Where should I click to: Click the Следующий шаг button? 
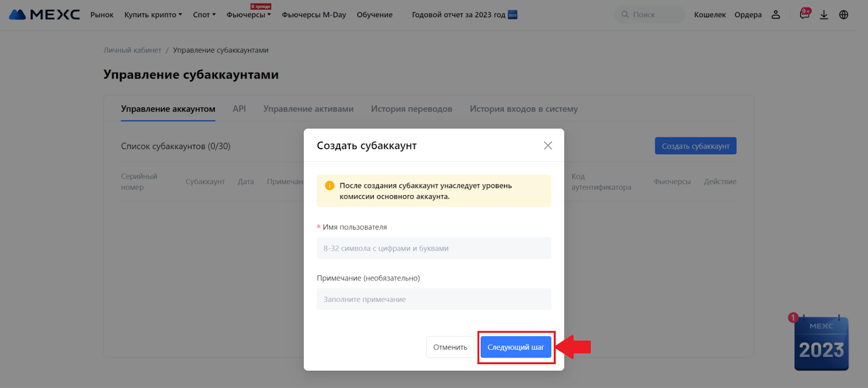516,347
